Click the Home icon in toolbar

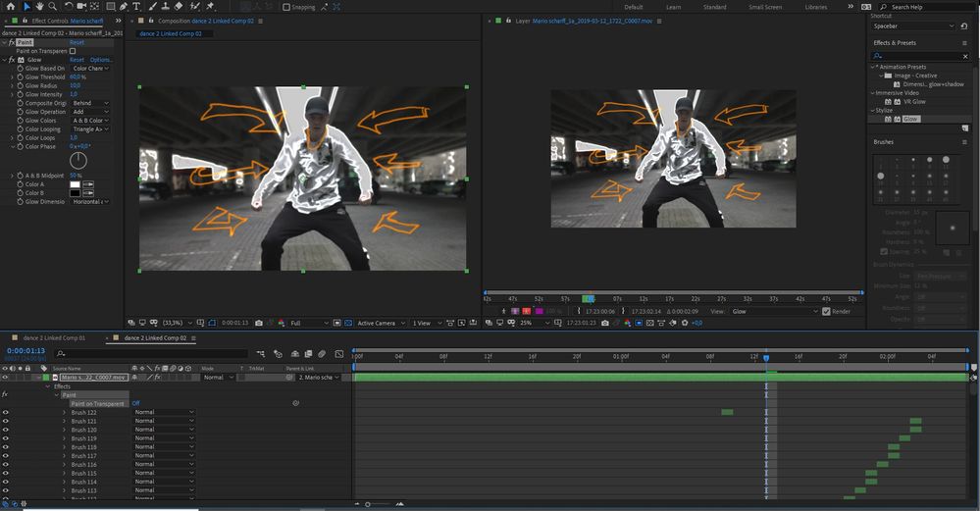pos(9,7)
